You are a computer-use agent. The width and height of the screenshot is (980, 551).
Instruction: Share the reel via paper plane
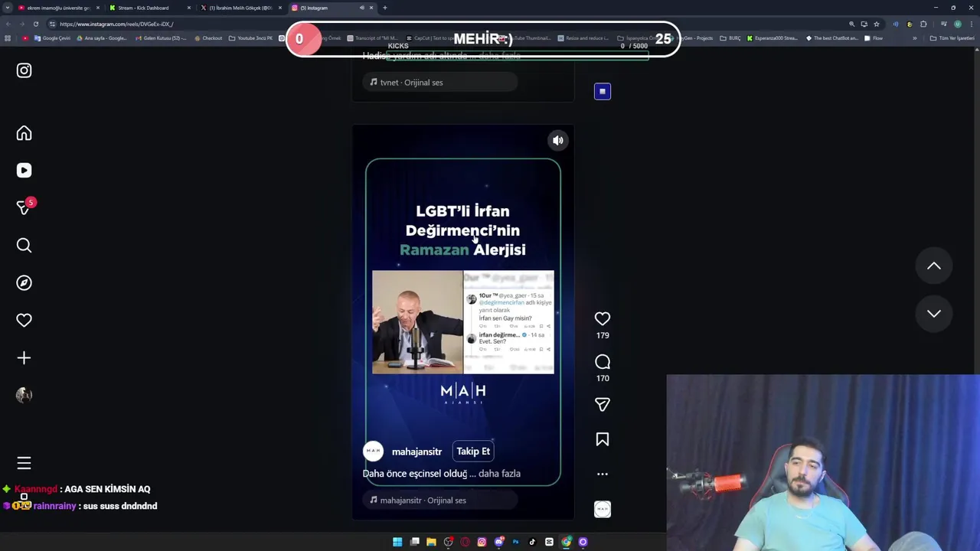point(603,404)
